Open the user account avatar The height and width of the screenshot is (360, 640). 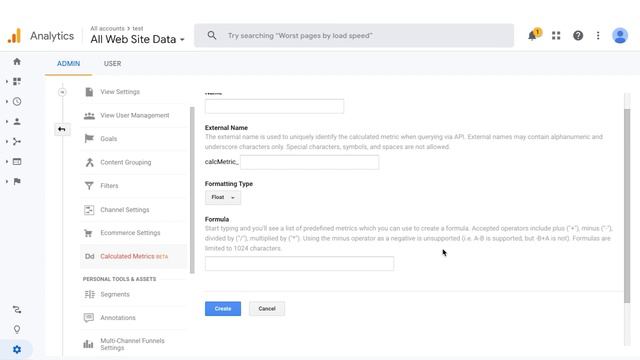[620, 36]
